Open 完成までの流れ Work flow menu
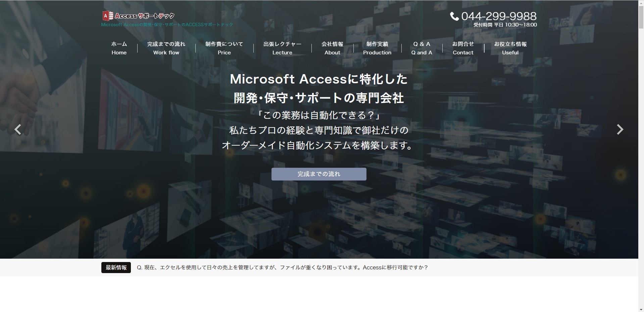The height and width of the screenshot is (312, 644). point(166,48)
